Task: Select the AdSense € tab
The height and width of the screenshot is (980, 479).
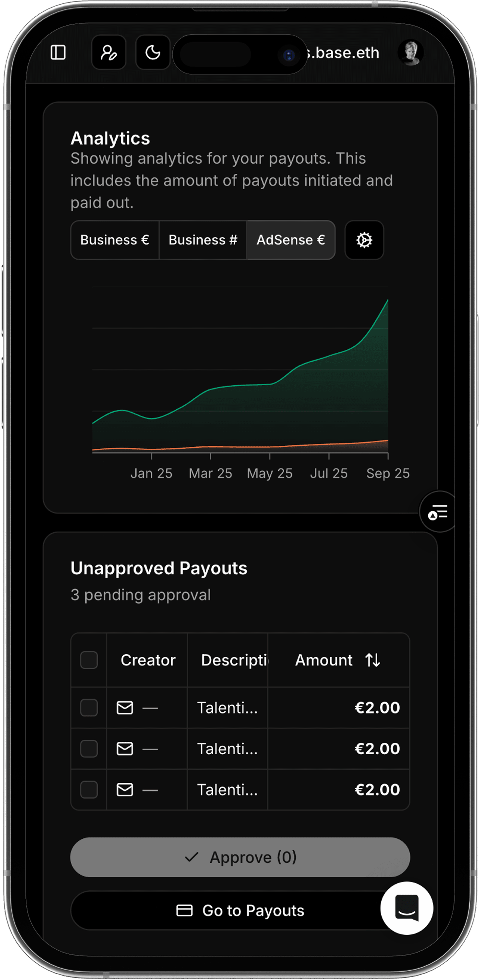Action: tap(291, 240)
